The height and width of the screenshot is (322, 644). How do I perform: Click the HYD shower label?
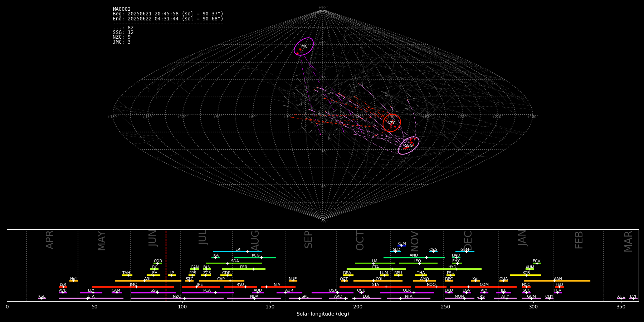(453, 267)
